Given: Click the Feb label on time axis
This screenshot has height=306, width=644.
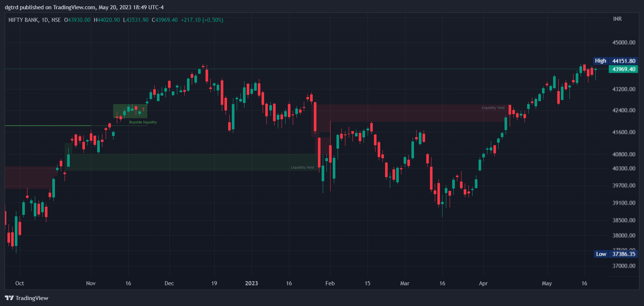Looking at the screenshot, I should pyautogui.click(x=330, y=283).
